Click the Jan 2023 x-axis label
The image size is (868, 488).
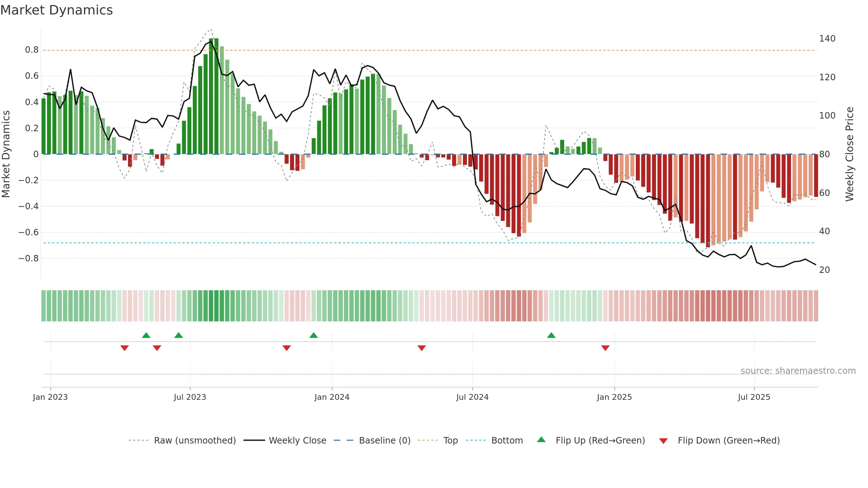coord(50,397)
